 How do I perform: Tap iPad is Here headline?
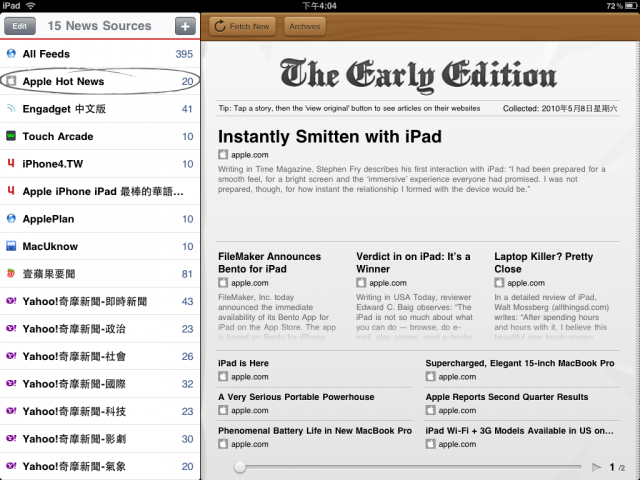(x=243, y=363)
